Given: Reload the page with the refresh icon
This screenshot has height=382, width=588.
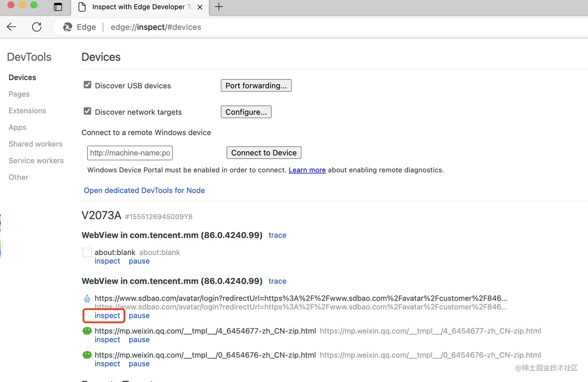Looking at the screenshot, I should pyautogui.click(x=37, y=27).
